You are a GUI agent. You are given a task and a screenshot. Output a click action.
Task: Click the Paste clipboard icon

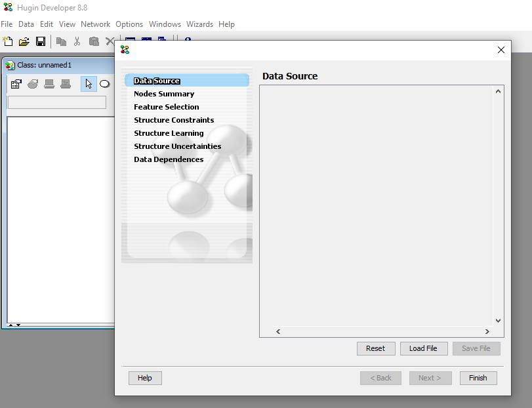[x=94, y=41]
